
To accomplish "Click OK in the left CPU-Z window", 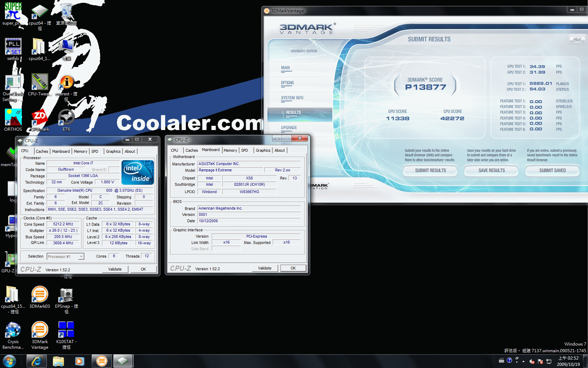I will 143,269.
